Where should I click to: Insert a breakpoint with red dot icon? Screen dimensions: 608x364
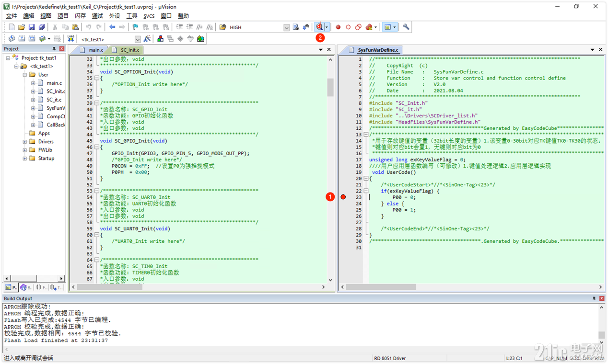(x=338, y=27)
